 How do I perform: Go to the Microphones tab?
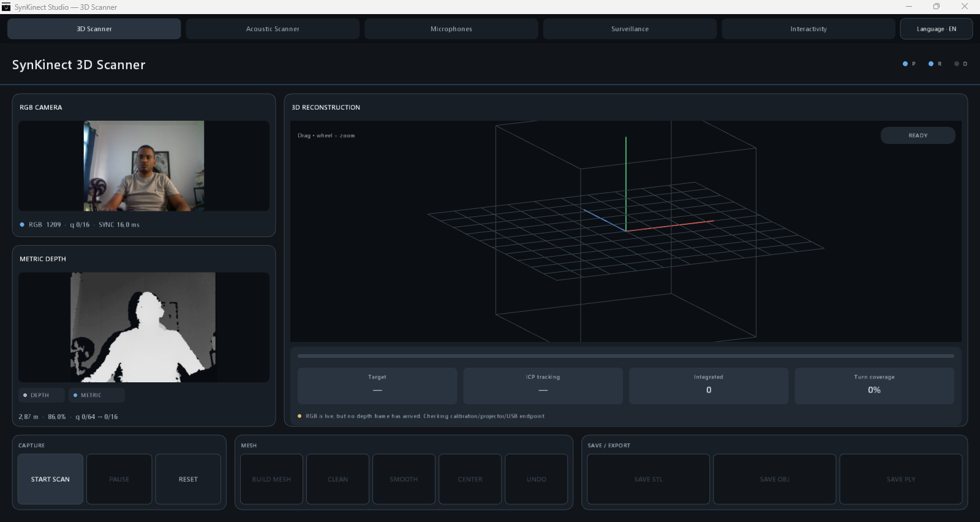tap(451, 29)
